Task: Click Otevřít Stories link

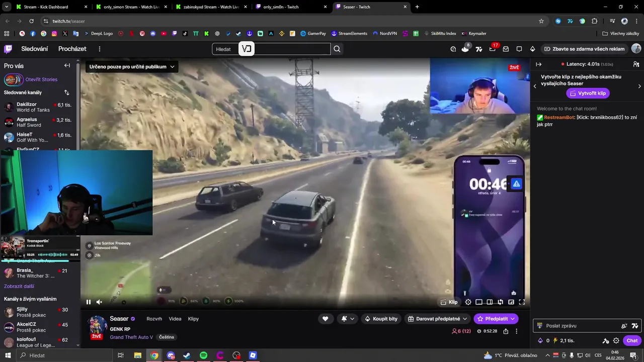Action: pos(41,79)
